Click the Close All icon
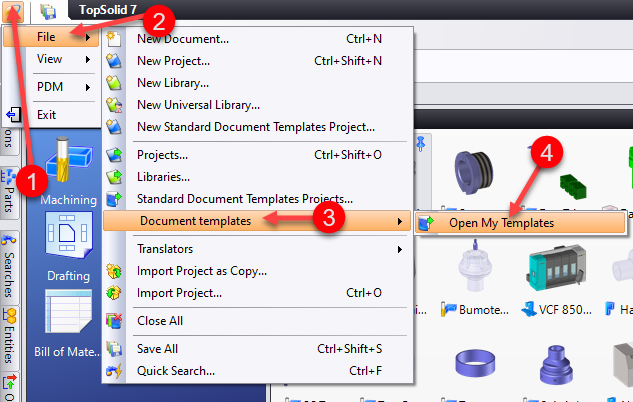This screenshot has height=402, width=633. tap(115, 321)
